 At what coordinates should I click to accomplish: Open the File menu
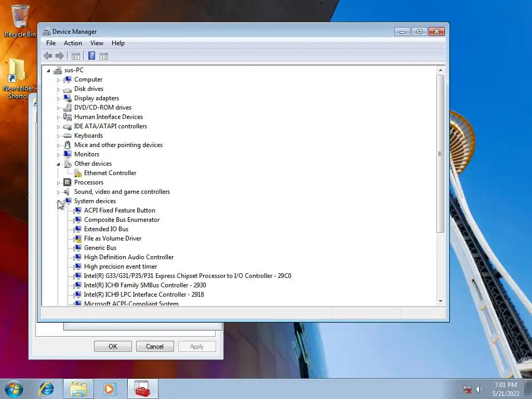[x=51, y=43]
